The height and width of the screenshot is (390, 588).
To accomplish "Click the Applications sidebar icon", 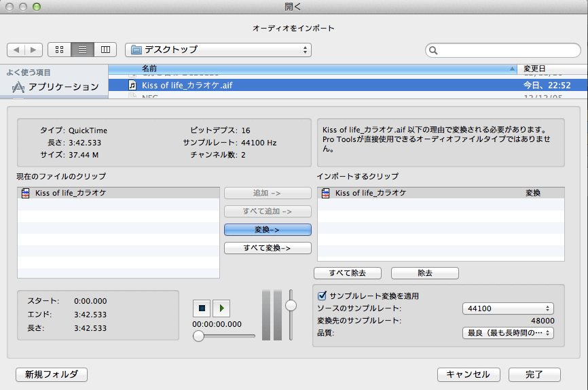I will (x=18, y=87).
